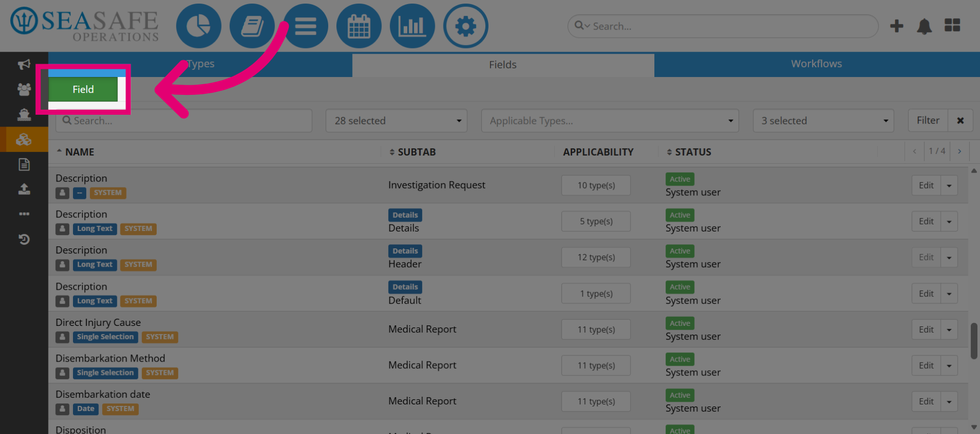Expand Edit options for Investigation Request row
This screenshot has width=980, height=434.
pyautogui.click(x=949, y=186)
